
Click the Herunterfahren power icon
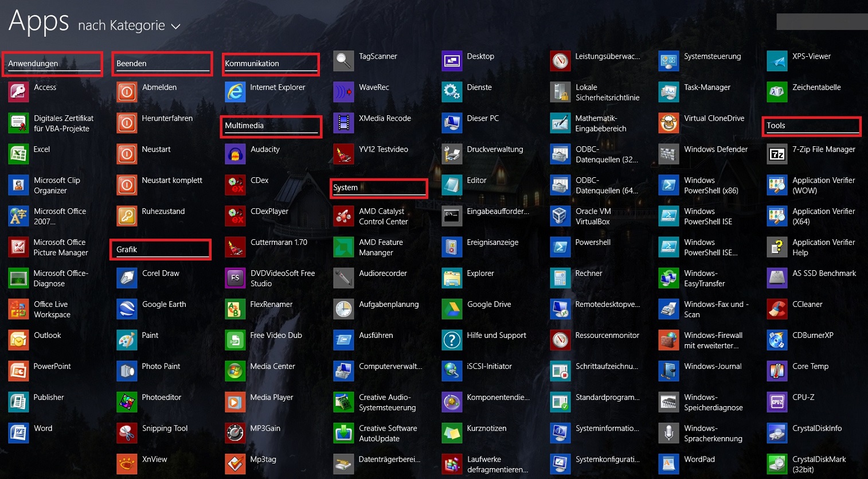coord(127,123)
